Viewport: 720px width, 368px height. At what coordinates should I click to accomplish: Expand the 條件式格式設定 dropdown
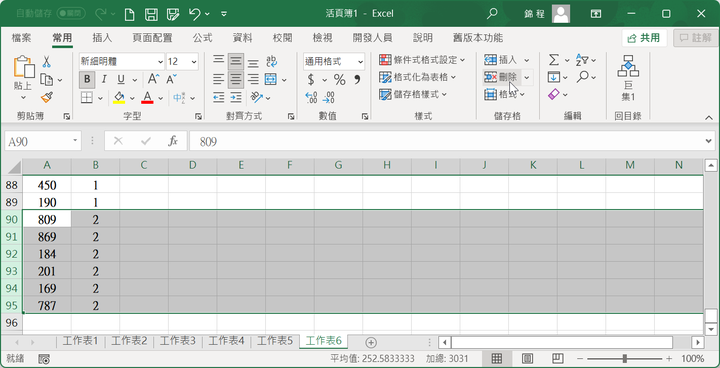462,60
